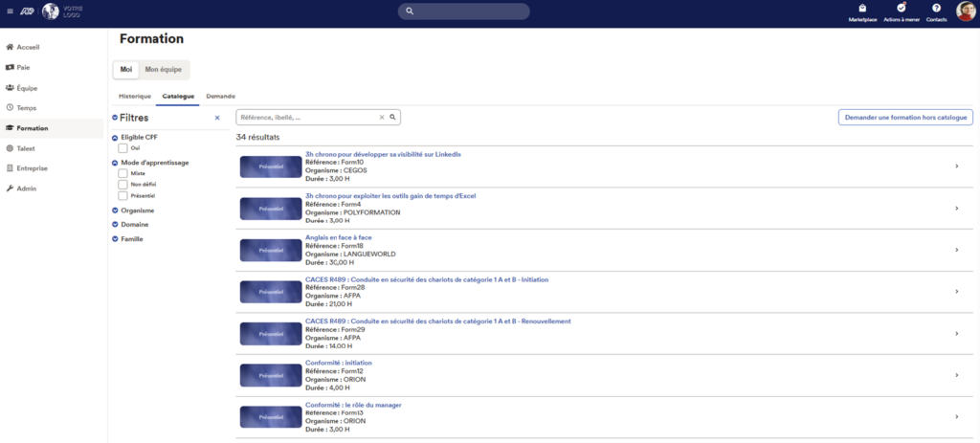Click Demander une formation hors catalogue
The image size is (980, 443).
[905, 117]
